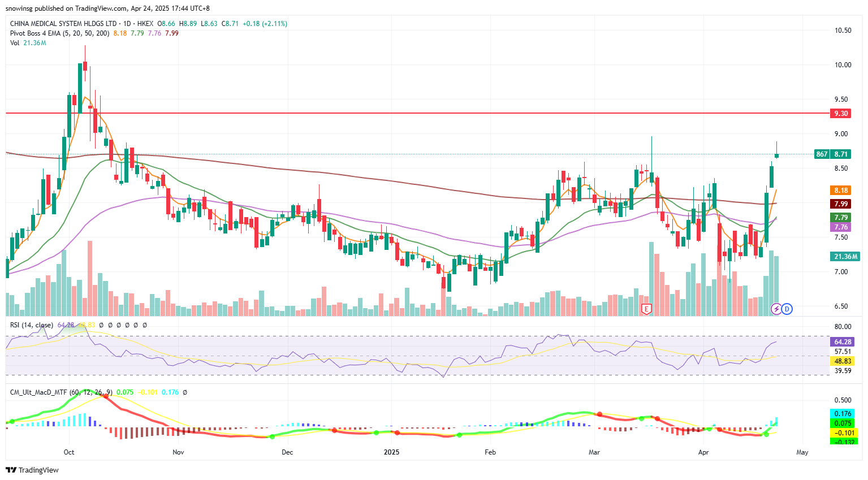Click the published-by header text at top
Image resolution: width=868 pixels, height=480 pixels.
[107, 8]
